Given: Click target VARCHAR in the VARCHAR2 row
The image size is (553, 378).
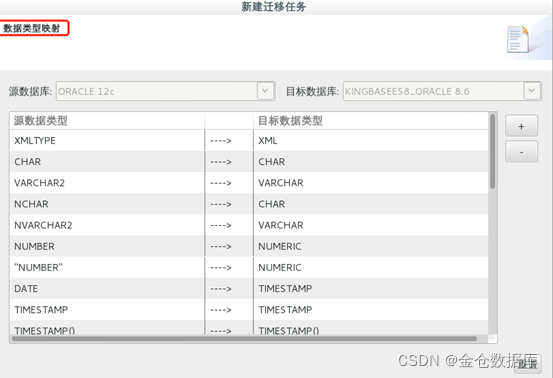Looking at the screenshot, I should click(371, 183).
